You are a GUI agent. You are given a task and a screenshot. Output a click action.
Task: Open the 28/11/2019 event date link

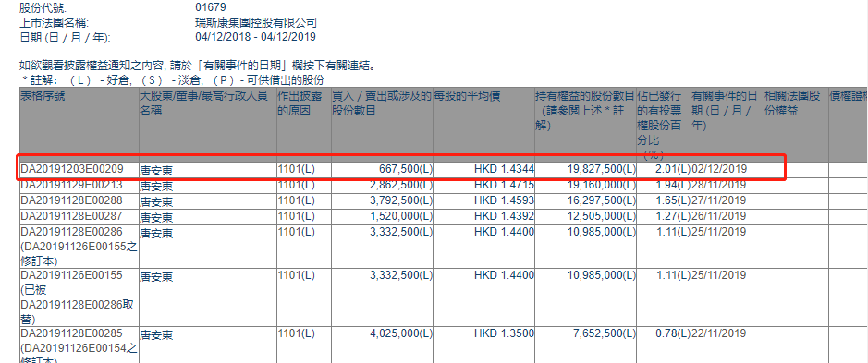(x=719, y=185)
